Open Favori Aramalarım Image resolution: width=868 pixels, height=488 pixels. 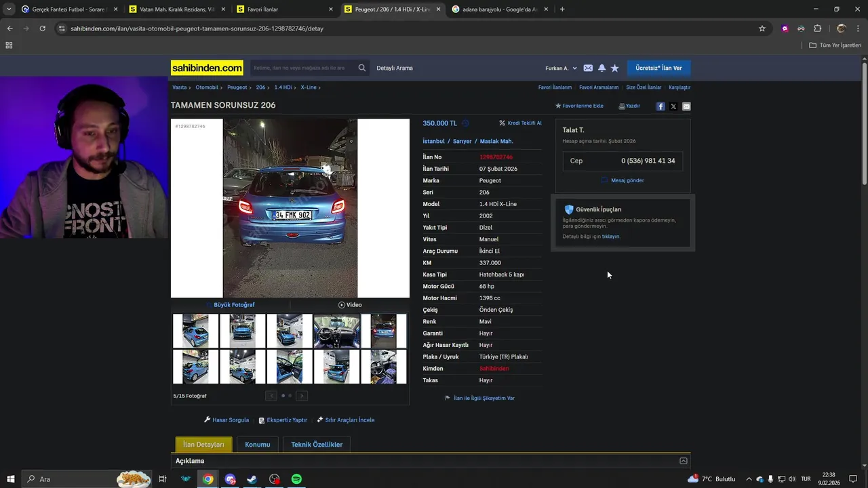click(599, 87)
